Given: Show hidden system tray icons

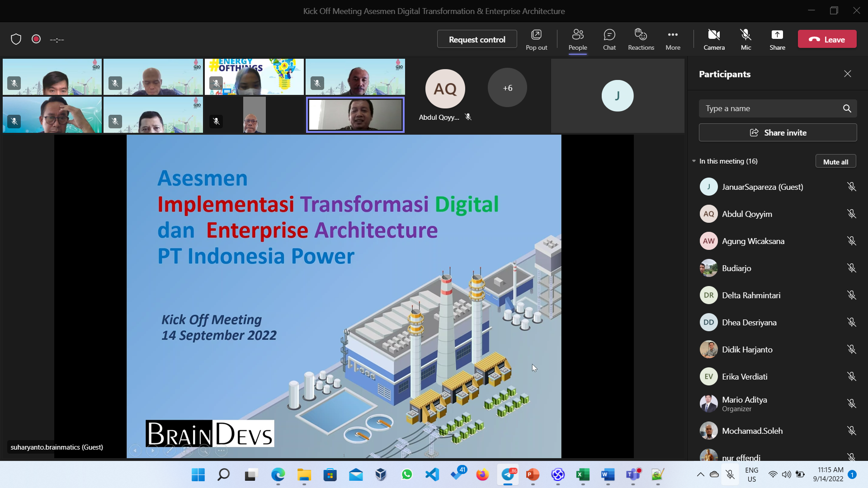Looking at the screenshot, I should (700, 474).
